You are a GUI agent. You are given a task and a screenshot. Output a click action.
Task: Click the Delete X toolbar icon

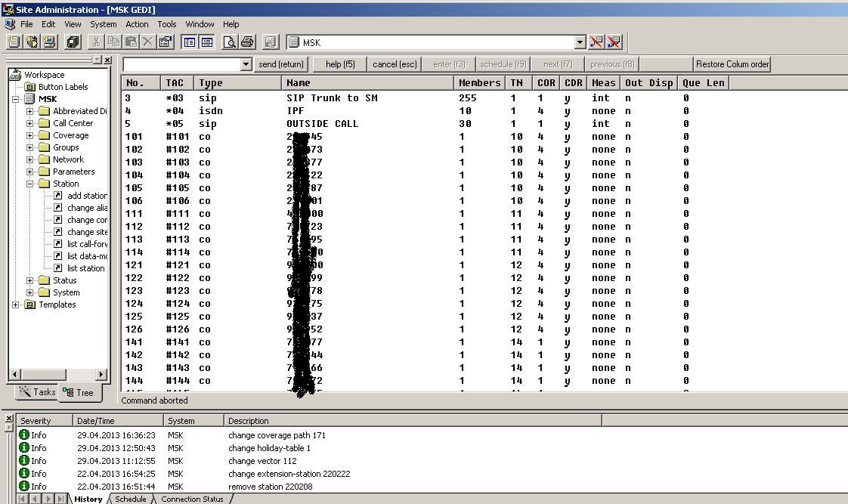[147, 42]
